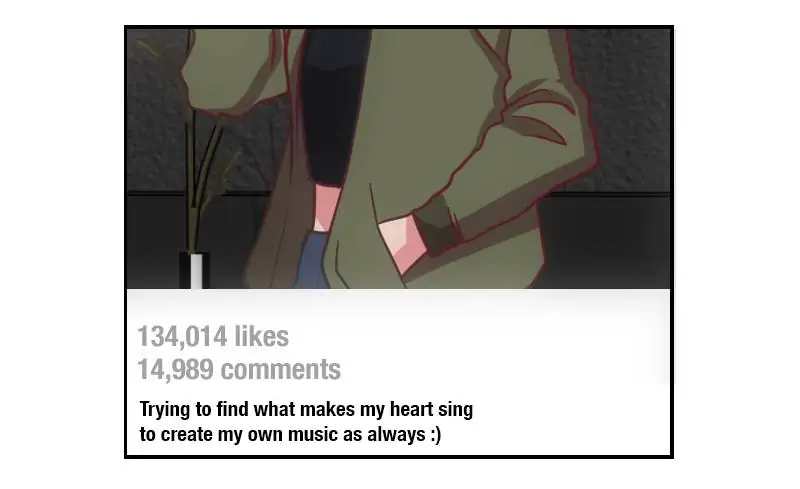Open the post image of the green jacket
This screenshot has width=800, height=489.
(x=398, y=159)
